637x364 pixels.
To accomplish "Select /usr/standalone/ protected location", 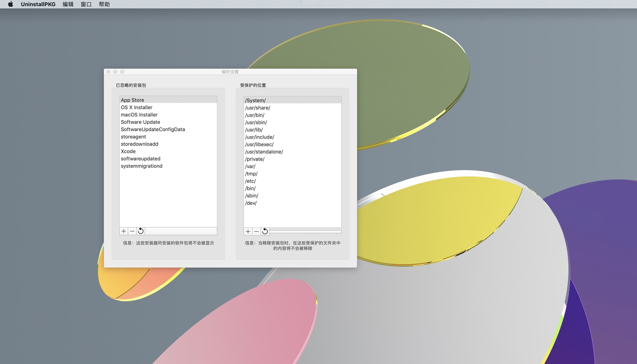I will pos(293,152).
